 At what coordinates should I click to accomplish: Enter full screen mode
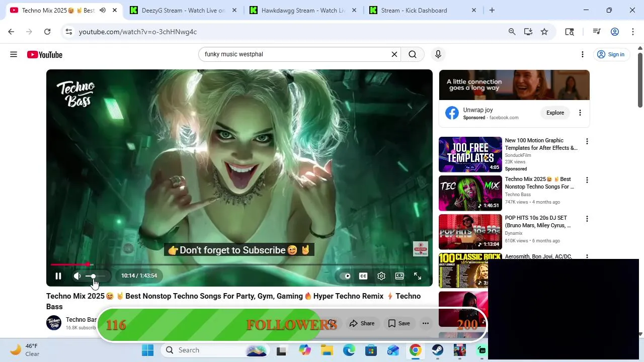418,276
